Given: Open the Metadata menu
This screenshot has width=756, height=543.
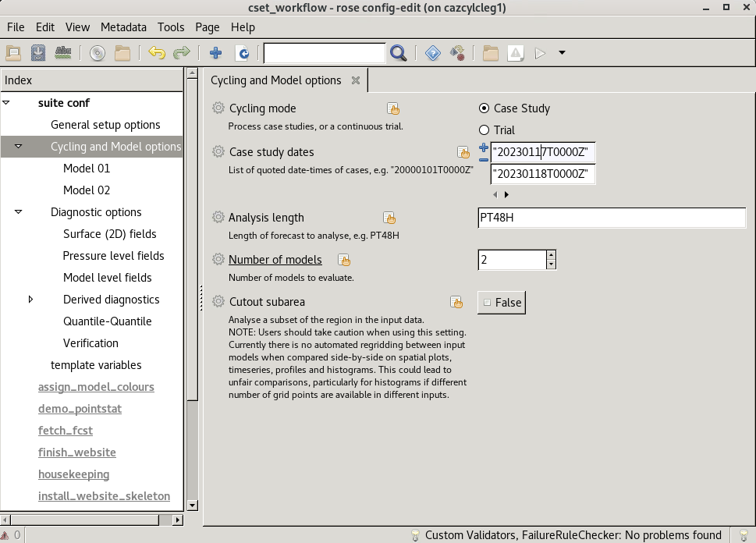Looking at the screenshot, I should [123, 27].
